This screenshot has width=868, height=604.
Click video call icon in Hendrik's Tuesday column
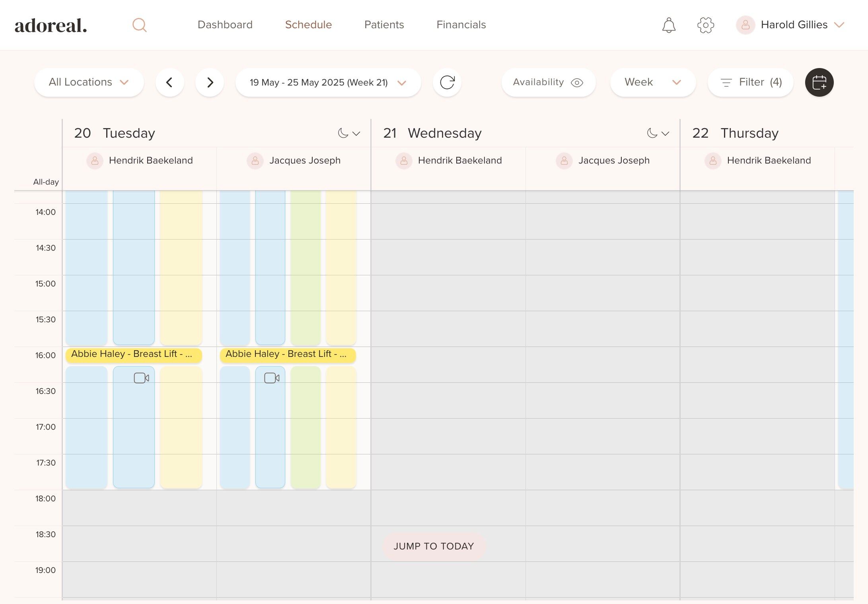point(141,378)
